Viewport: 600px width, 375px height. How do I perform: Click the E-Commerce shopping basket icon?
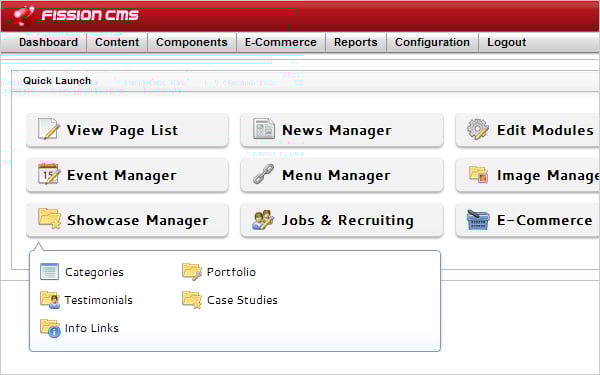click(x=478, y=220)
